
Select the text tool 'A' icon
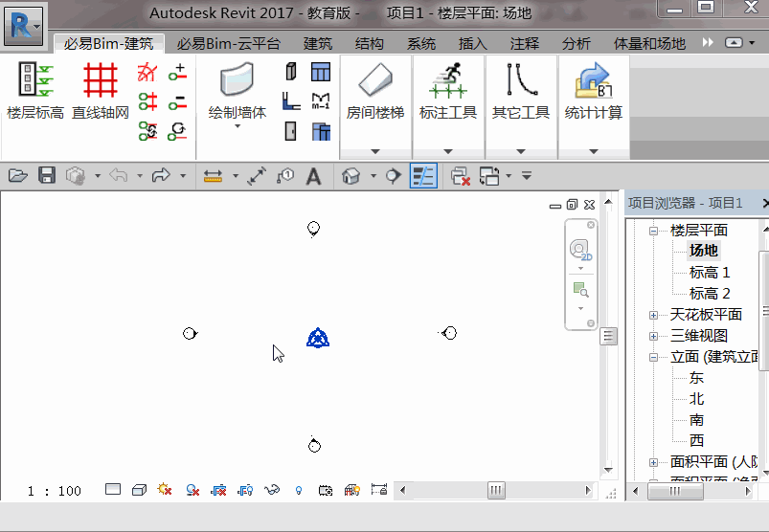[x=314, y=176]
